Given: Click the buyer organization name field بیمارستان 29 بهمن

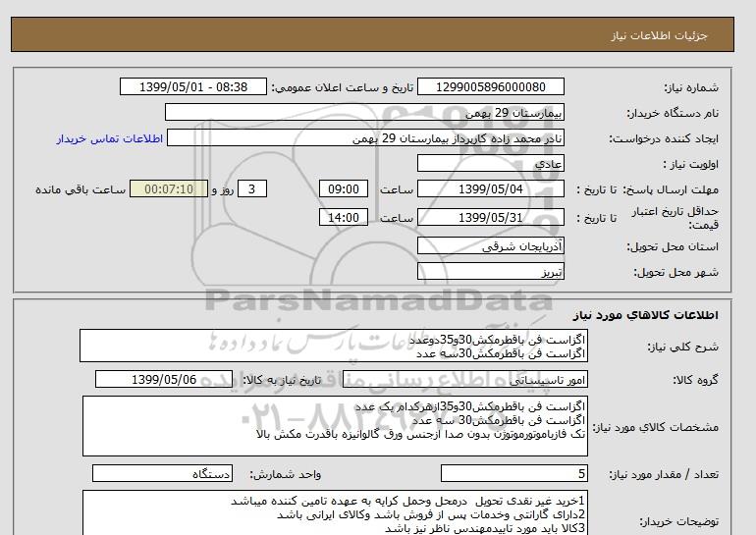Looking at the screenshot, I should (x=364, y=112).
